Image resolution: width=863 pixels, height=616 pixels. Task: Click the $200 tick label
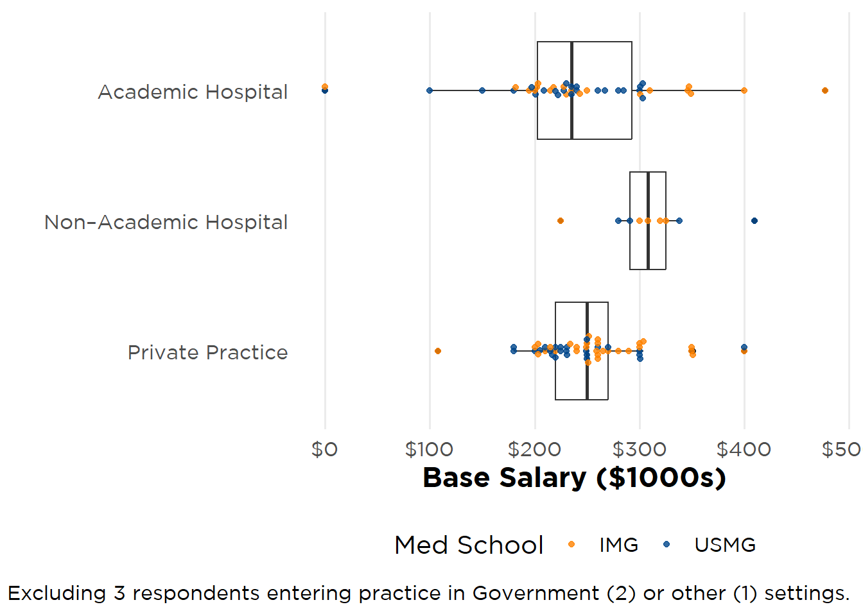click(534, 449)
